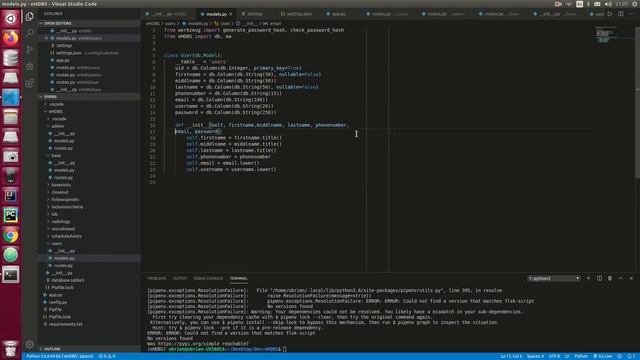The image size is (640, 360).
Task: Open the editor More Actions menu
Action: click(631, 14)
